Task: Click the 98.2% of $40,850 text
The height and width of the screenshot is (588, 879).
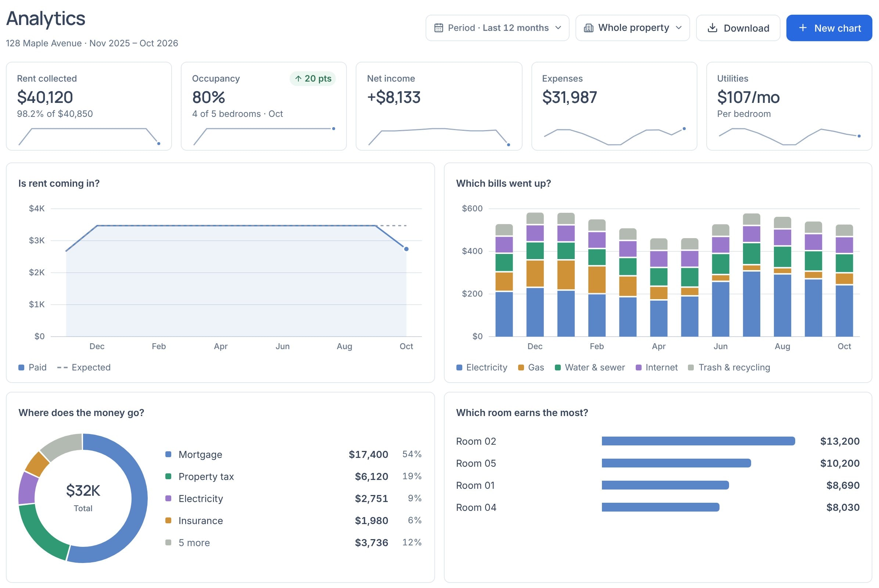Action: click(x=55, y=114)
